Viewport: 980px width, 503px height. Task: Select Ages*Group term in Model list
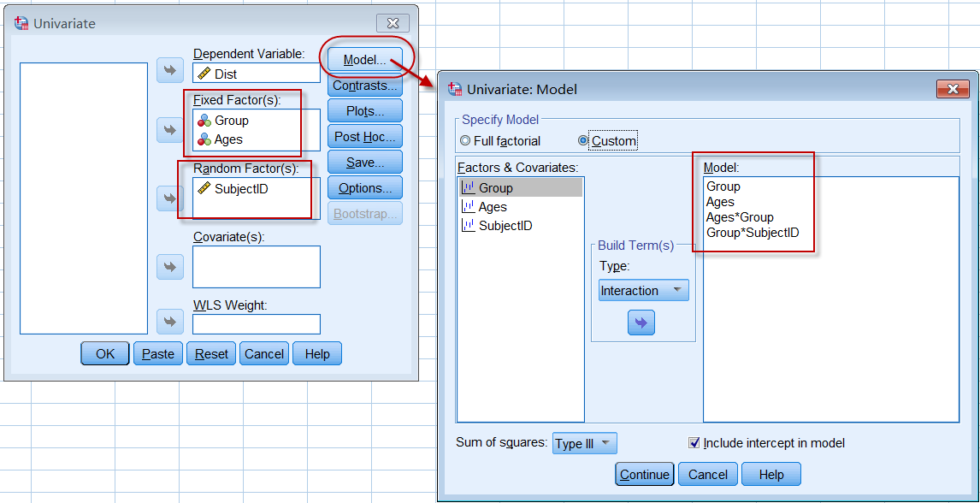click(739, 217)
